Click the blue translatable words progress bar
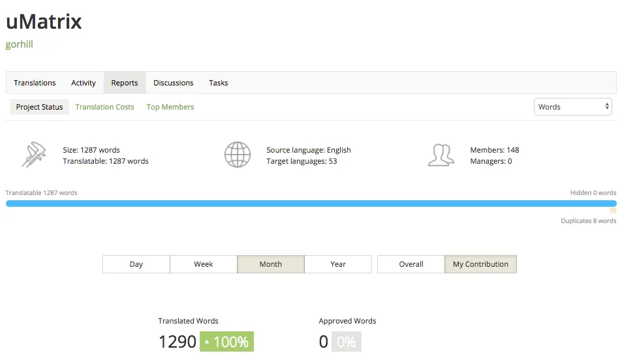This screenshot has width=622, height=364. pos(311,204)
